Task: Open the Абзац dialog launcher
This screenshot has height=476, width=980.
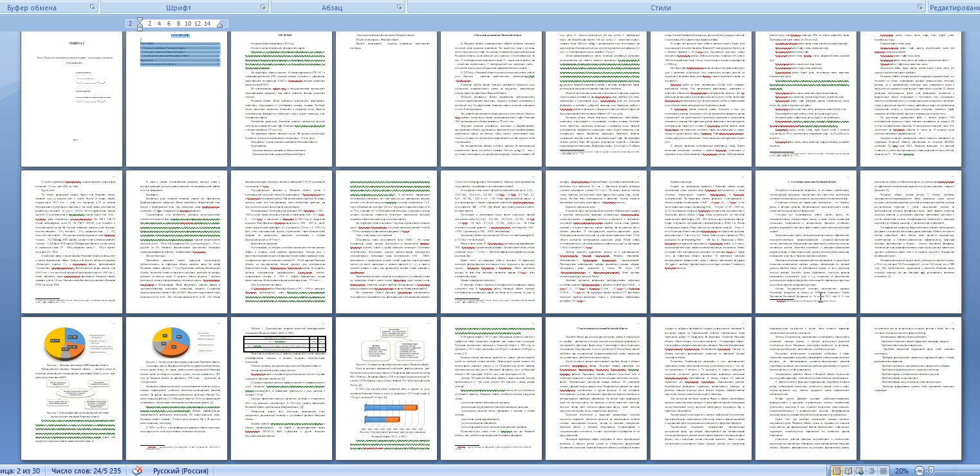Action: [x=399, y=8]
